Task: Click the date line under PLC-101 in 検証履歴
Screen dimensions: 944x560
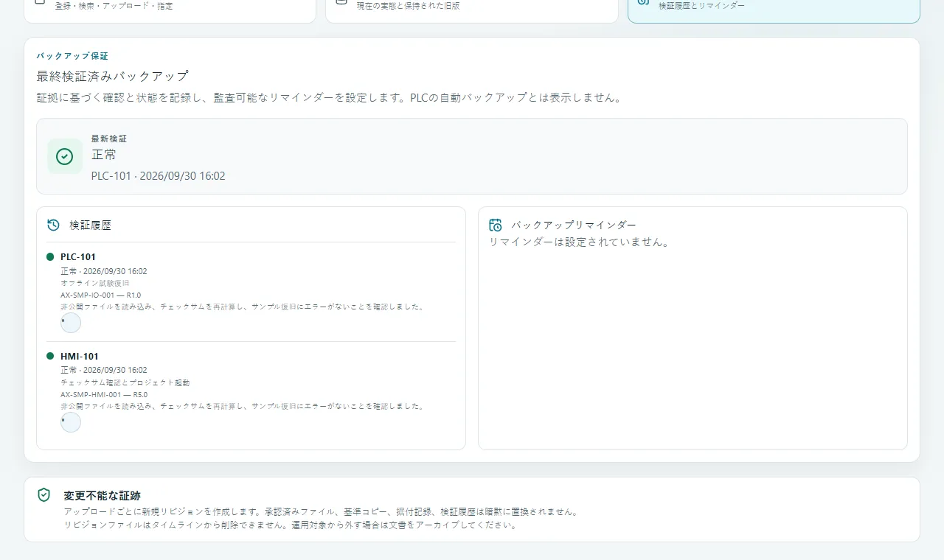Action: pos(104,271)
